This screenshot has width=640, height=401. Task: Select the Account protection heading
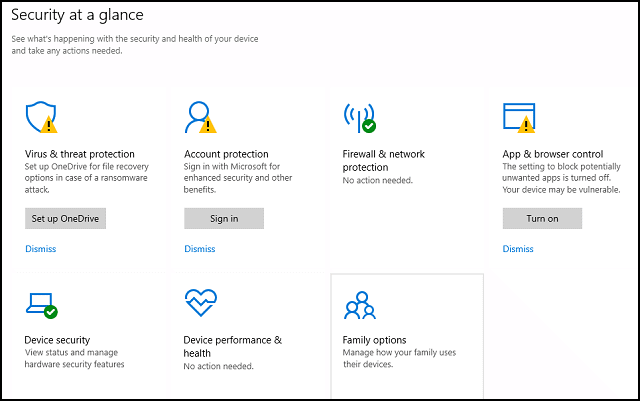pos(226,154)
